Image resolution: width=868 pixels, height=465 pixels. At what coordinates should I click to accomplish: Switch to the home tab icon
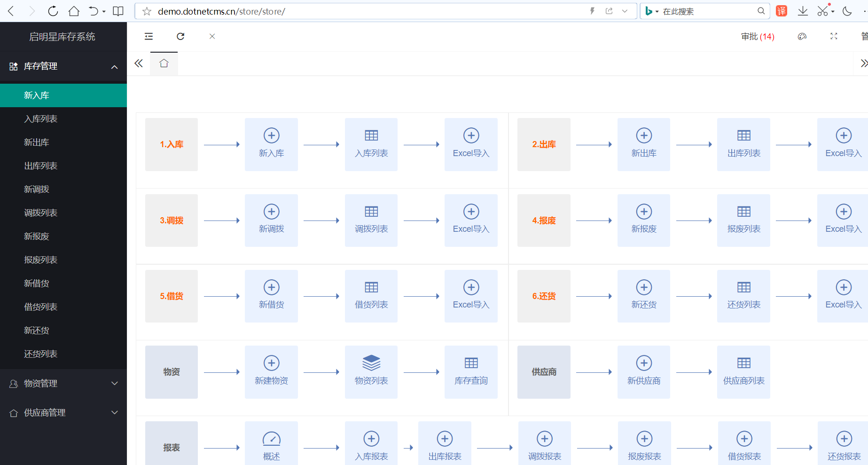(x=164, y=63)
